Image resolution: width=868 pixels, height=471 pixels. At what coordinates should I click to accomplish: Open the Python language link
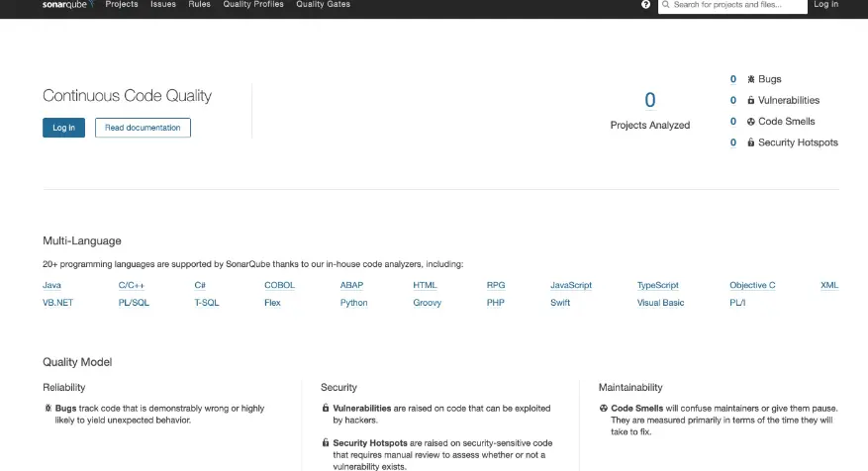353,303
